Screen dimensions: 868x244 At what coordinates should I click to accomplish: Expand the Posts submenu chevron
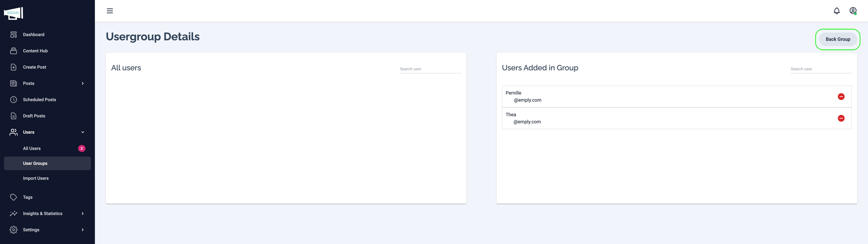click(x=83, y=84)
